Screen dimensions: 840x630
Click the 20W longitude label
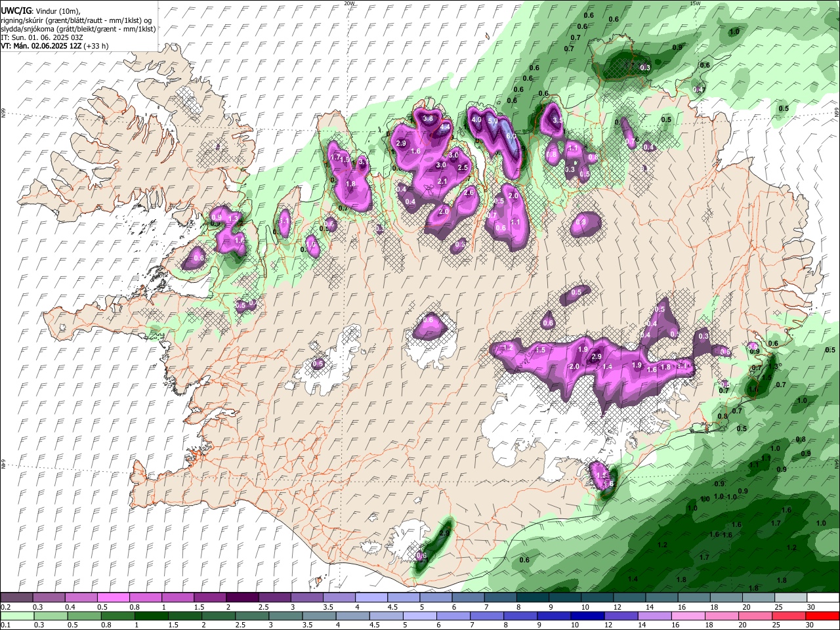point(350,3)
